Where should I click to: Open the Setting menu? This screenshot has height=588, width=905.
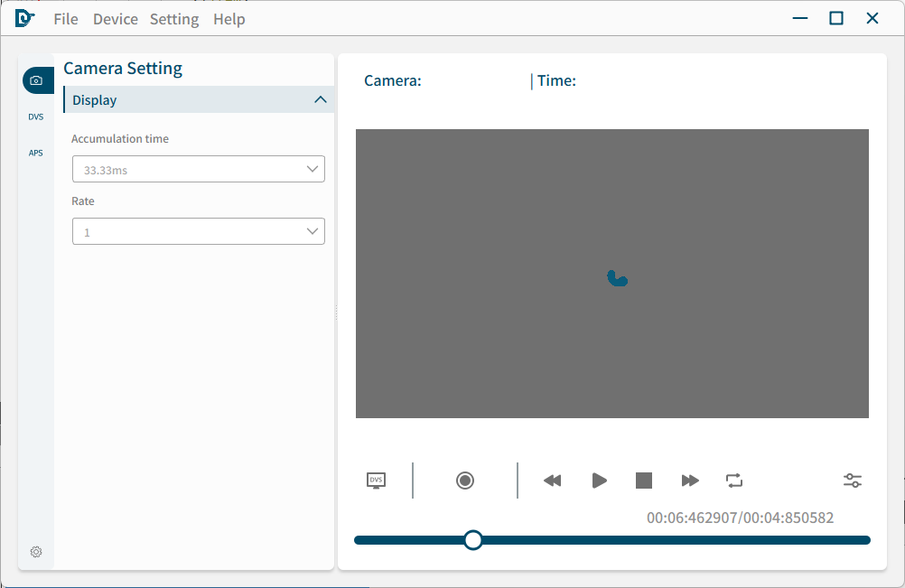tap(174, 19)
